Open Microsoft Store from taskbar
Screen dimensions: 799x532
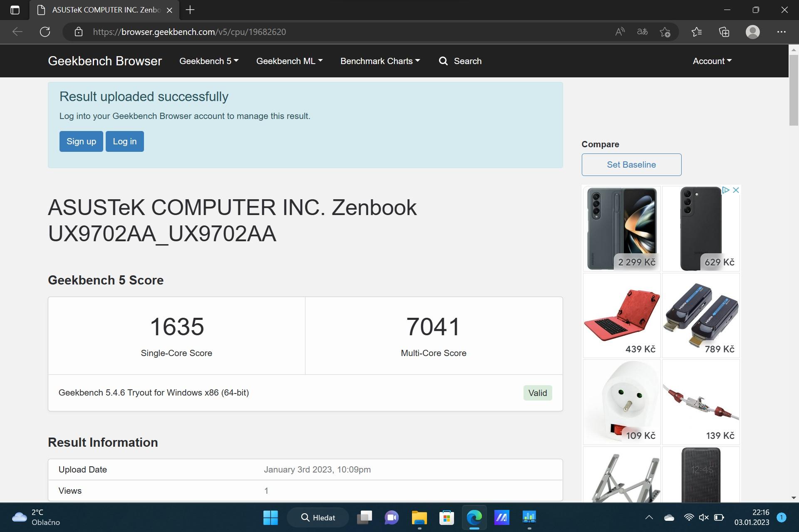coord(447,517)
